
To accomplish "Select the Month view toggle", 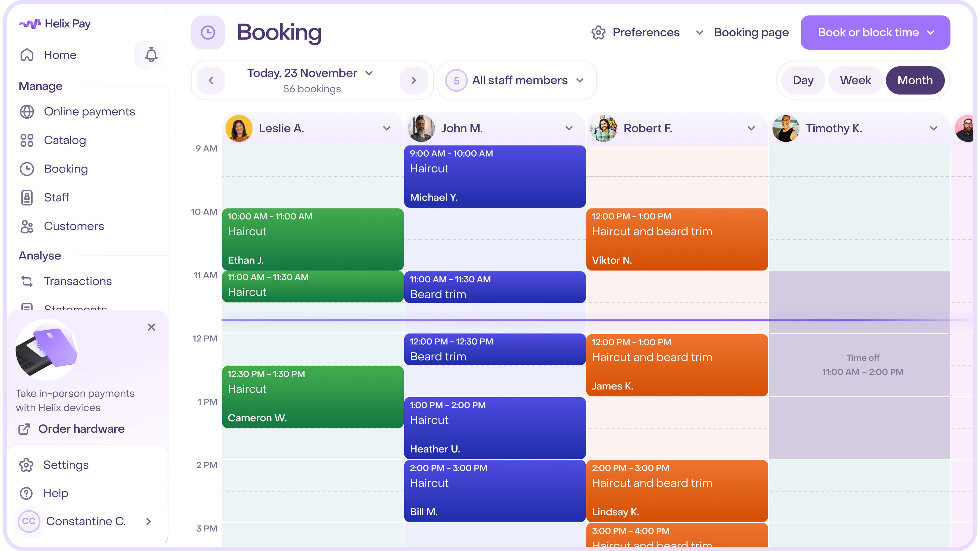I will (x=915, y=80).
